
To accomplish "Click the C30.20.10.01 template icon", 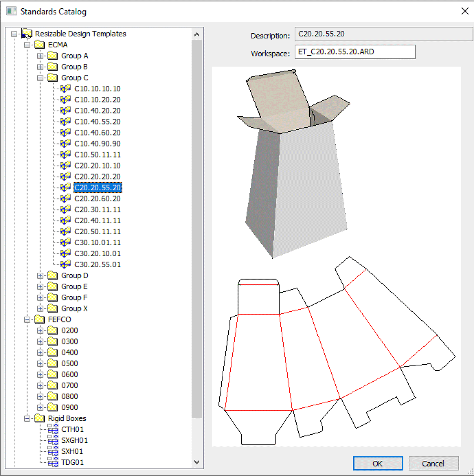I will pos(65,253).
